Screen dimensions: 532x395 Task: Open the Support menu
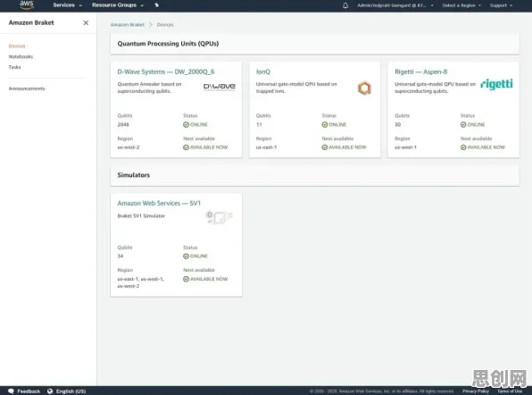tap(501, 5)
